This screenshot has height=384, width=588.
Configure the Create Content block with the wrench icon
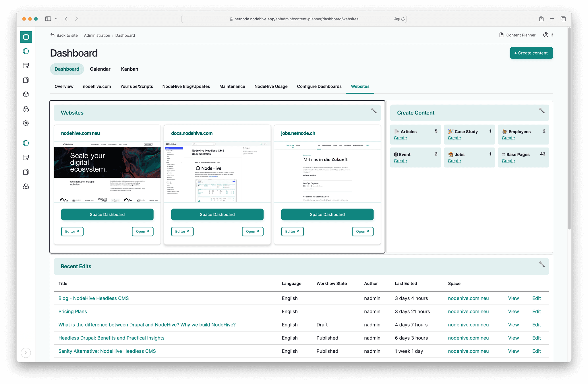pyautogui.click(x=542, y=110)
